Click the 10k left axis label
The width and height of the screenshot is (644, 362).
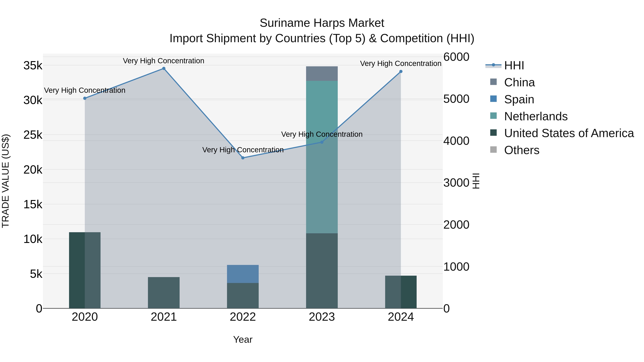pos(33,239)
